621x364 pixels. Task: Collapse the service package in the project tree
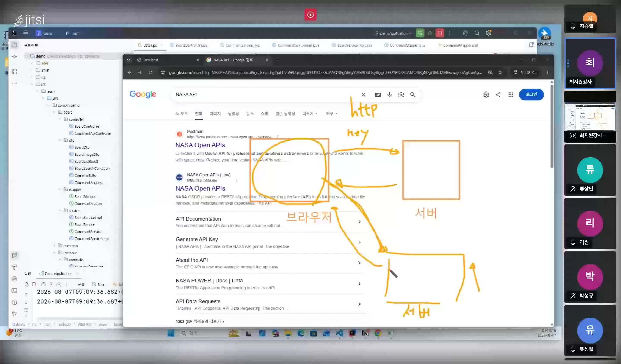tap(60, 210)
